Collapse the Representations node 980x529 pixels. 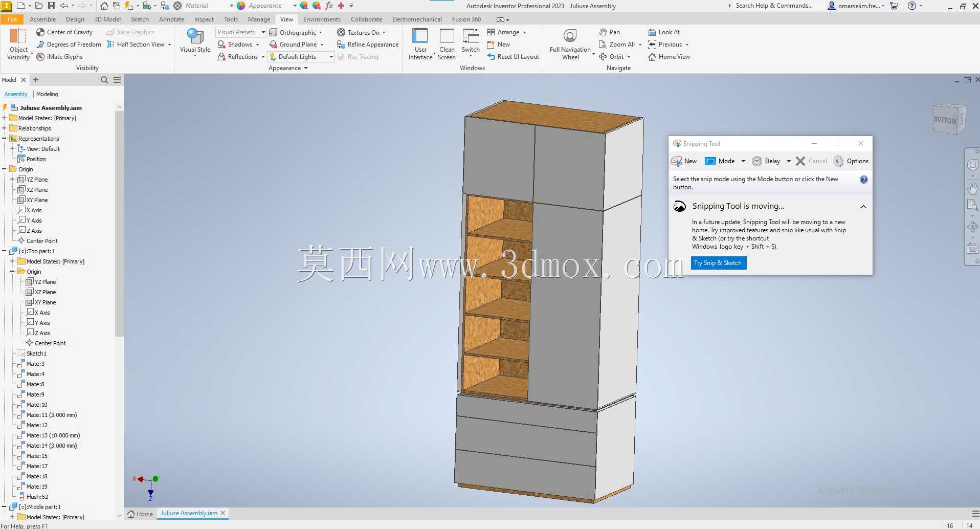pos(4,139)
